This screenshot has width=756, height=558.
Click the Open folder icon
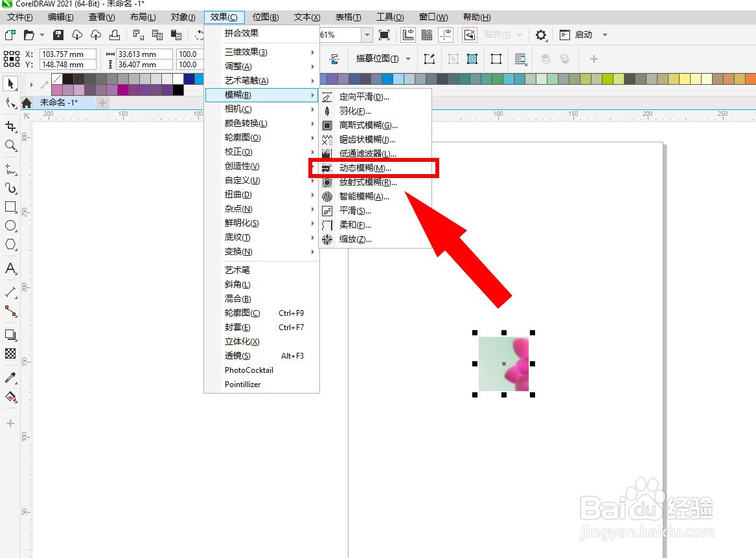[29, 35]
